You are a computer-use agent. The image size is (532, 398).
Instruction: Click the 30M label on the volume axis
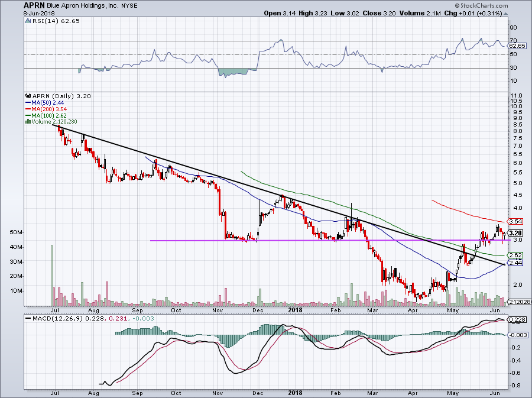click(x=17, y=262)
